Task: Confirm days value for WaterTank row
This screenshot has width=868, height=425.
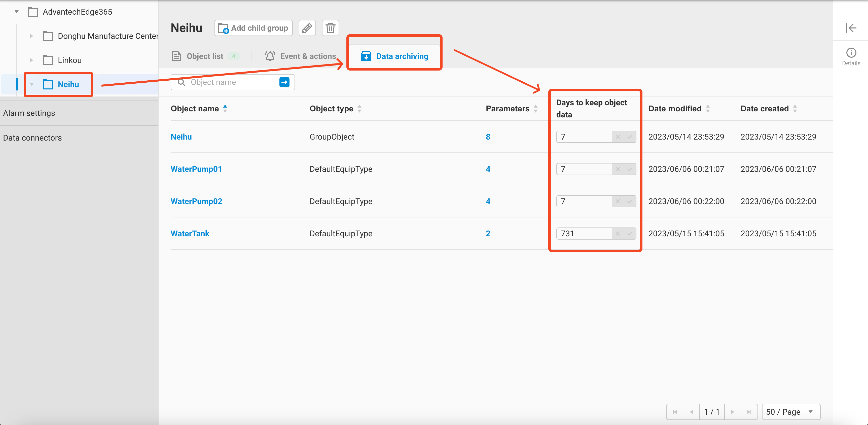Action: click(x=629, y=234)
